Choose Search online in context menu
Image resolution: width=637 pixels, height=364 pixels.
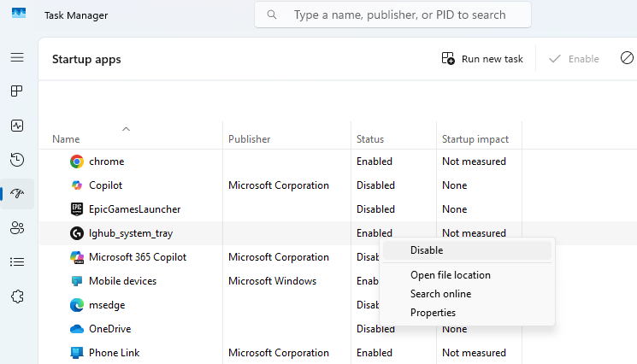pyautogui.click(x=440, y=294)
